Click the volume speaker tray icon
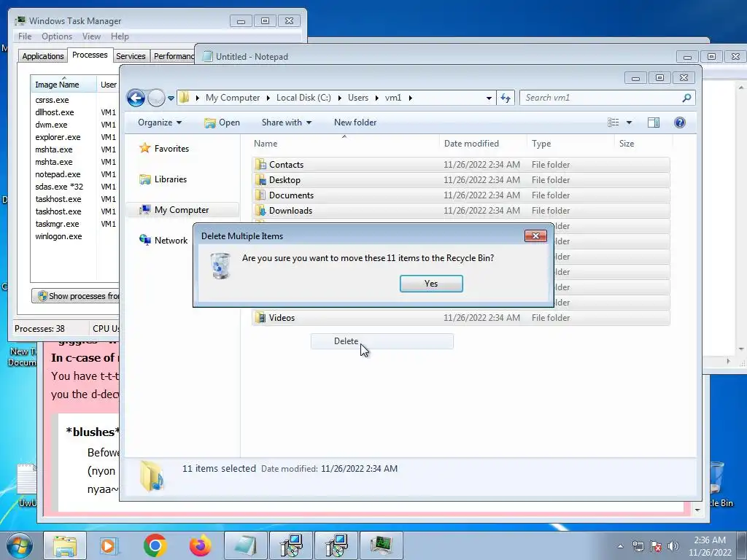This screenshot has height=560, width=747. pos(673,546)
